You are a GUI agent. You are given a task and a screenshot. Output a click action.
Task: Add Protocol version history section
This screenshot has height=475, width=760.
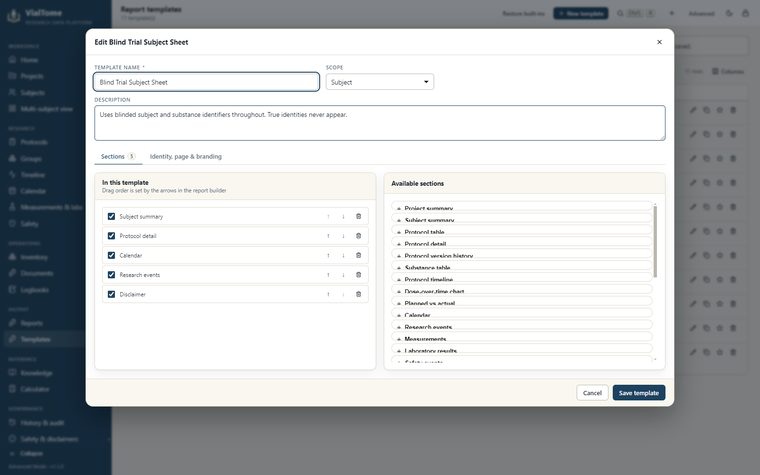click(x=522, y=254)
